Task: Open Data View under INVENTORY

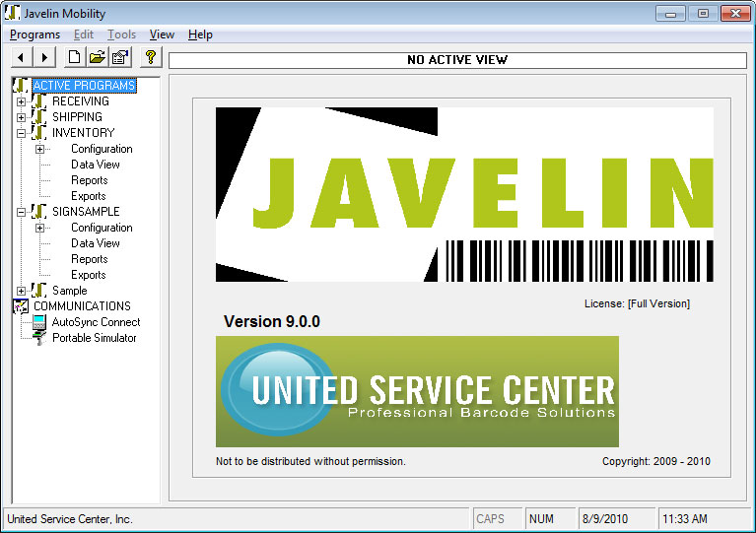Action: tap(96, 165)
